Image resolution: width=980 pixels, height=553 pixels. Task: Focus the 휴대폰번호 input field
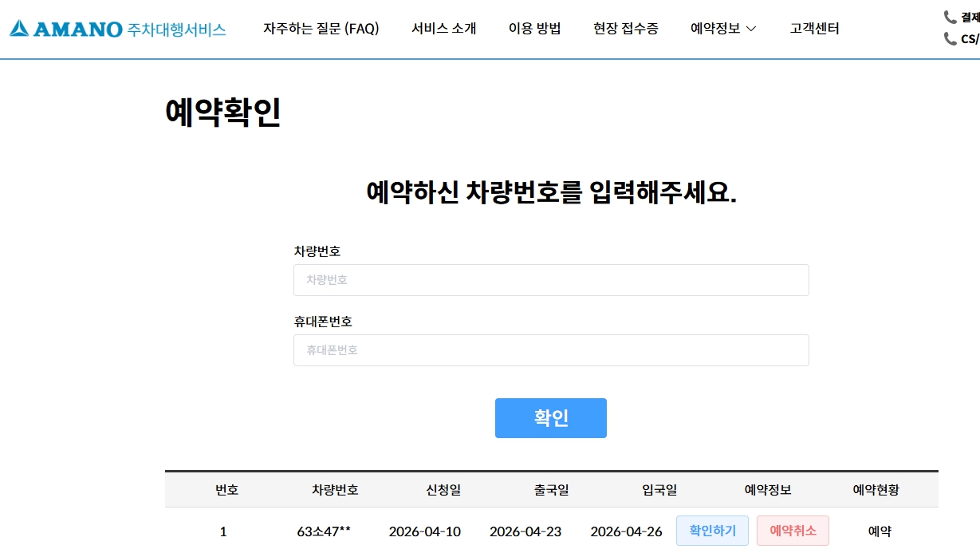(551, 350)
